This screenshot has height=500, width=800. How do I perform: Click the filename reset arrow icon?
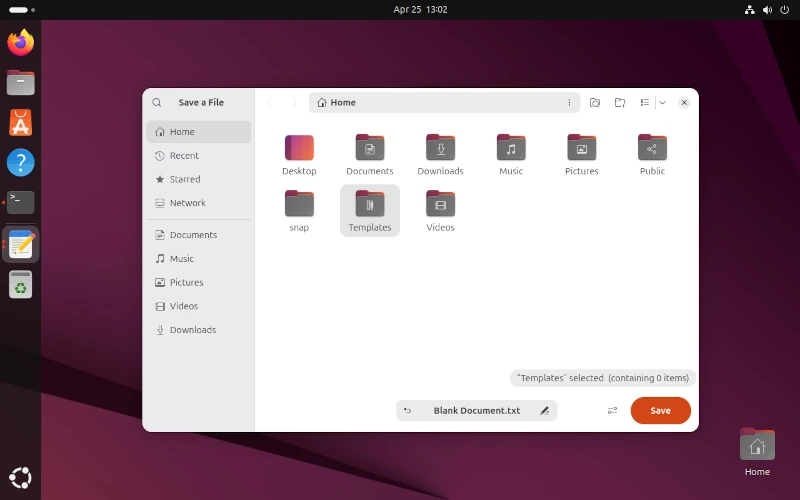point(407,411)
